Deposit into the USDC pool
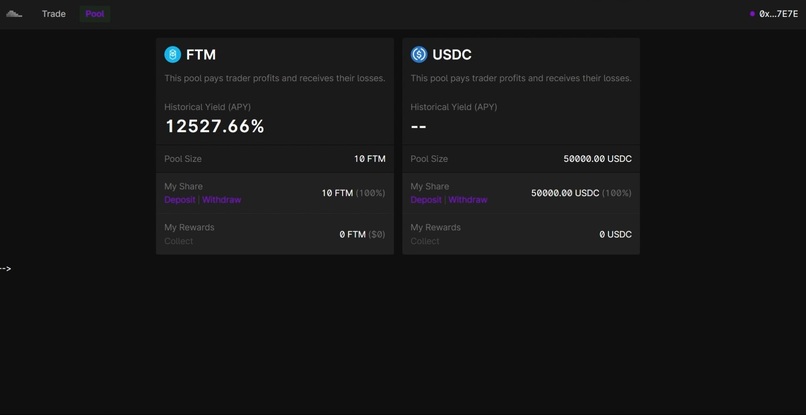This screenshot has height=415, width=806. 426,200
